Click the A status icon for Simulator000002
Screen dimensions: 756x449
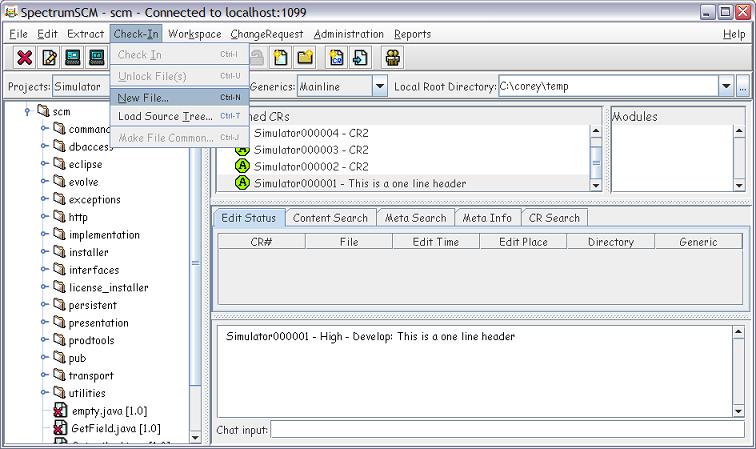click(242, 166)
